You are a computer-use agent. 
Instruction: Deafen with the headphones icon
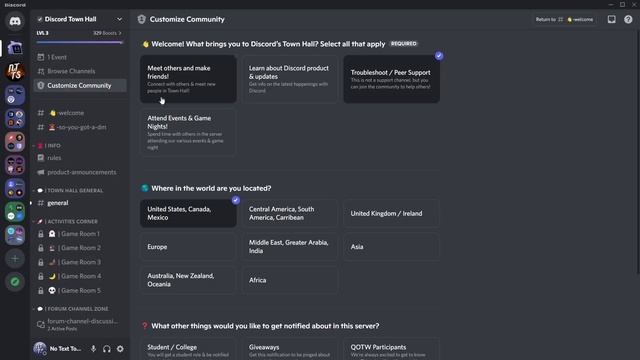point(107,349)
